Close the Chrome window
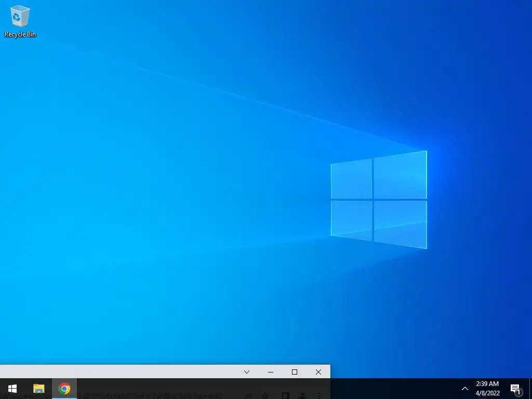532x399 pixels. (318, 372)
